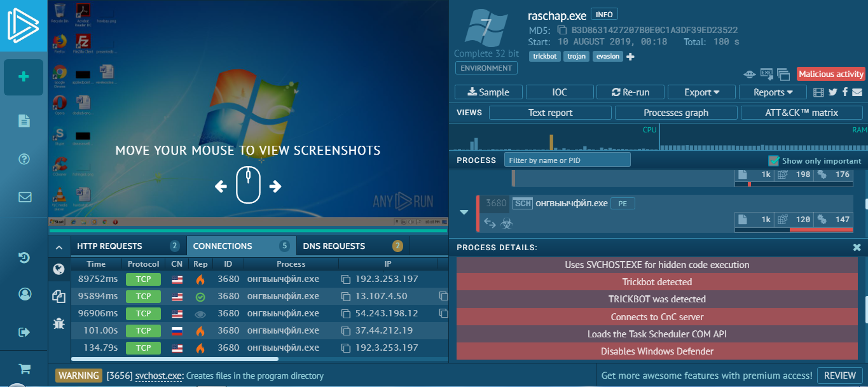Screen dimensions: 868x387
Task: Collapse the process 3680 tree arrow
Action: click(464, 212)
